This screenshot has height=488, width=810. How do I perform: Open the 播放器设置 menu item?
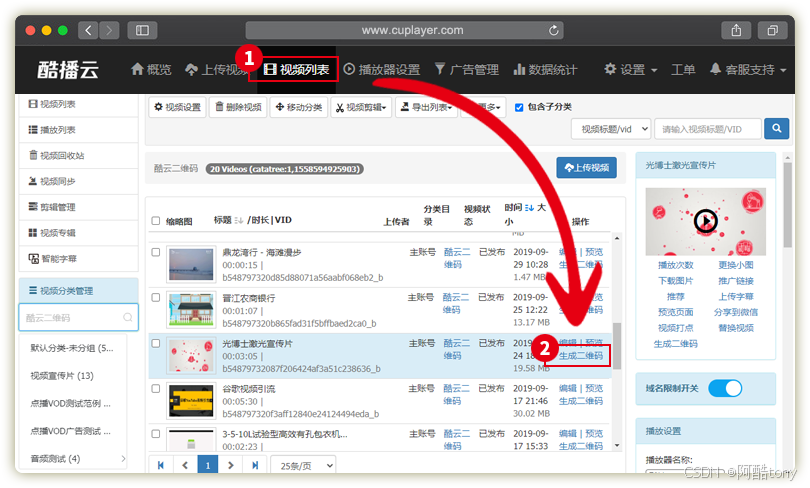tap(382, 69)
